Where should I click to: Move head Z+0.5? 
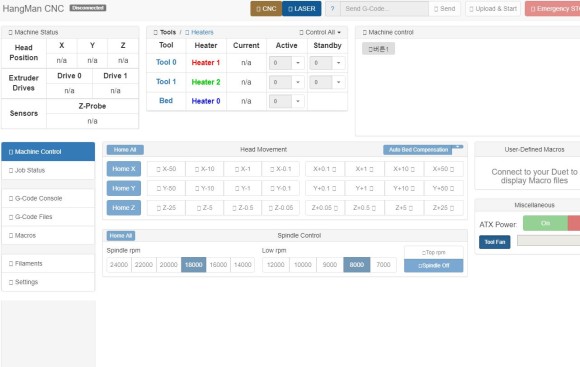(364, 208)
